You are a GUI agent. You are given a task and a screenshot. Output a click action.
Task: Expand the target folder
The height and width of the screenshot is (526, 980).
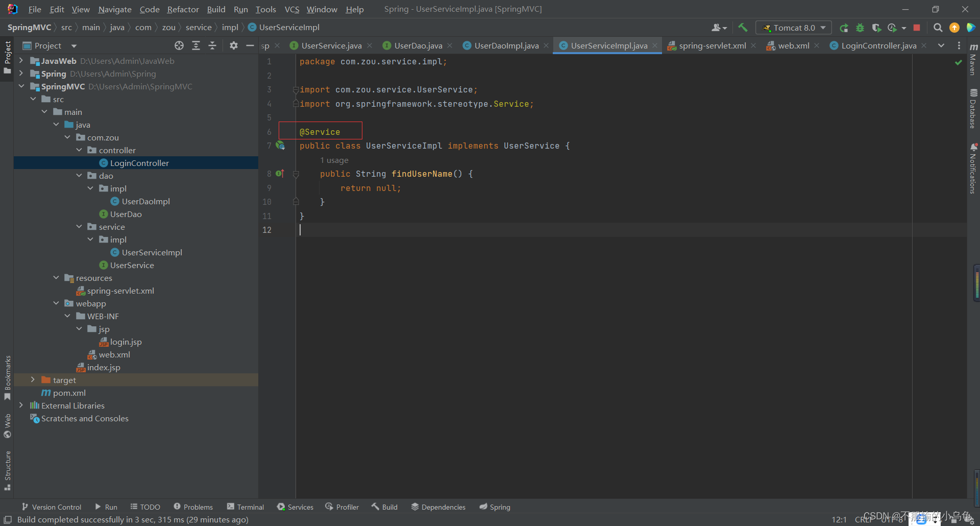click(x=33, y=380)
